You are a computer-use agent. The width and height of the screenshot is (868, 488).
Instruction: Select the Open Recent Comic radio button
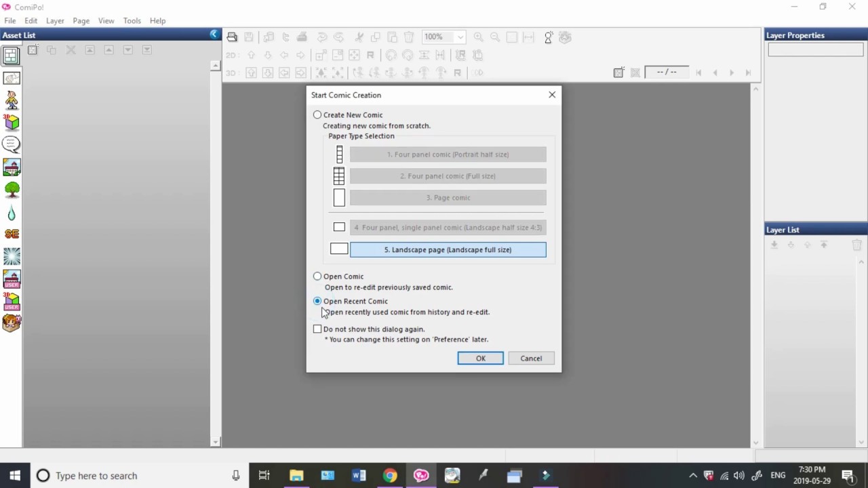pyautogui.click(x=317, y=301)
